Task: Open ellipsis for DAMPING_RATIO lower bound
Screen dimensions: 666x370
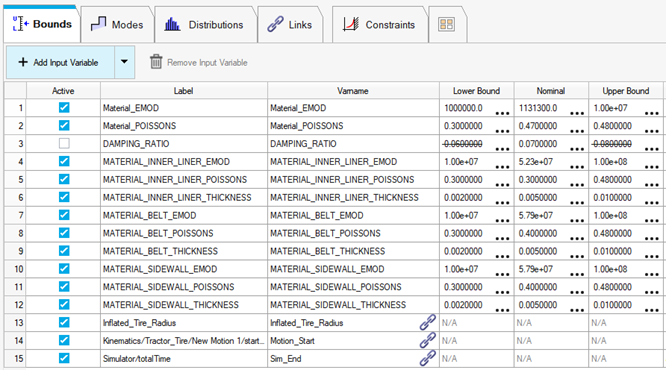Action: [x=502, y=149]
